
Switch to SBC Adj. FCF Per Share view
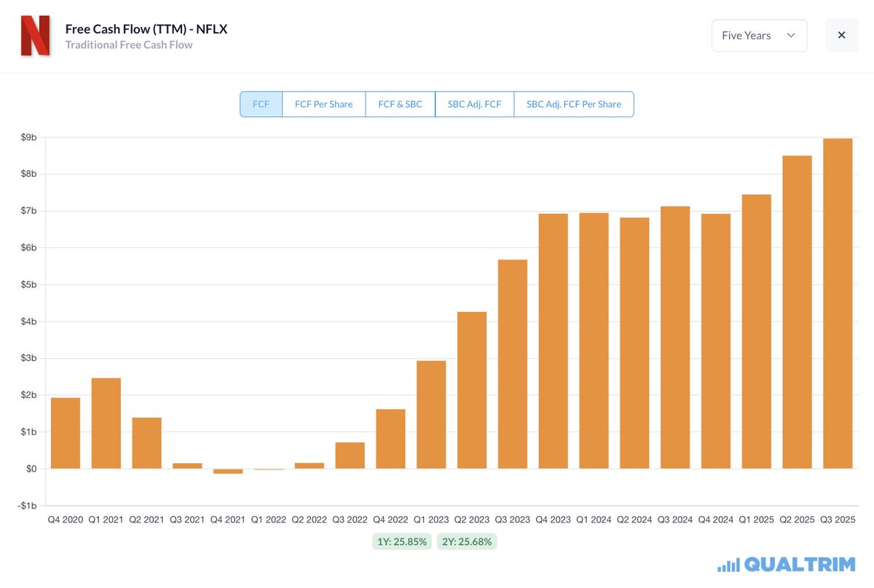pos(574,104)
